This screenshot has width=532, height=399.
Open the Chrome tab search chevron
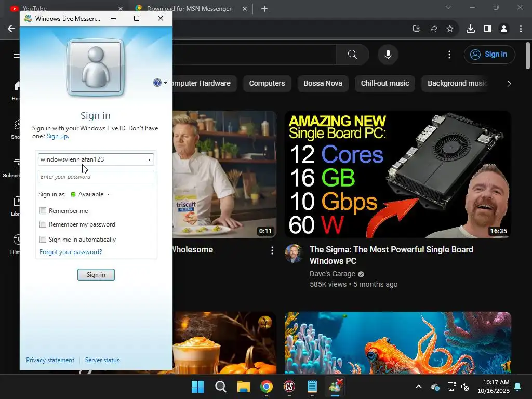pos(448,7)
